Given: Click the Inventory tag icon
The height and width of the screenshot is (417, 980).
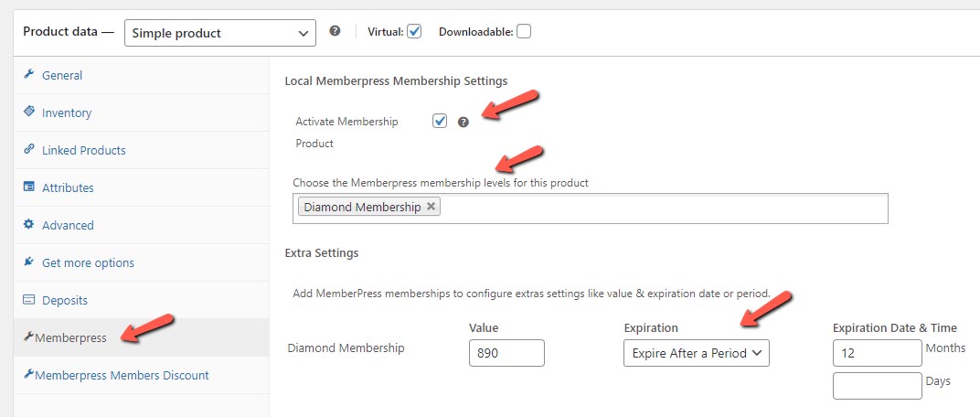Looking at the screenshot, I should (28, 112).
